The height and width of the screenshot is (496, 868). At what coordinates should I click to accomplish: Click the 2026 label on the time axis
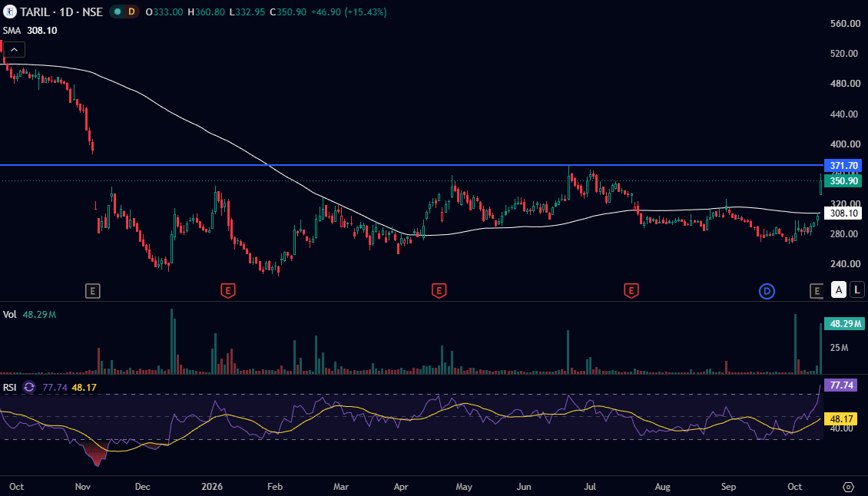click(211, 487)
